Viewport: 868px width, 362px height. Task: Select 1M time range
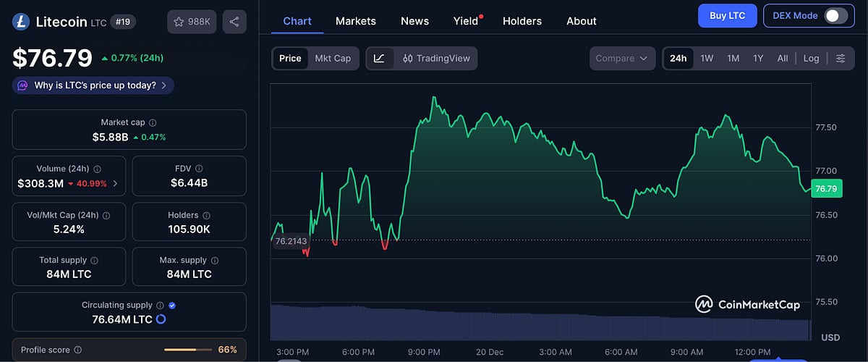click(733, 58)
